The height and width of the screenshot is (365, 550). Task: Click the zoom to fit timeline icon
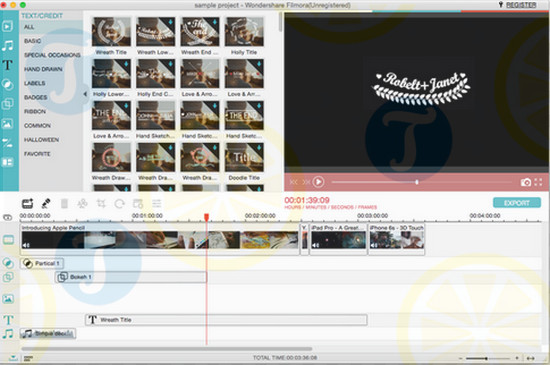point(530,358)
